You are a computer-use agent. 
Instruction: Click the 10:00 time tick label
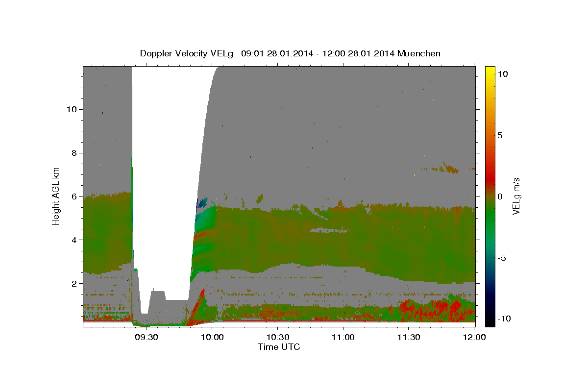212,337
